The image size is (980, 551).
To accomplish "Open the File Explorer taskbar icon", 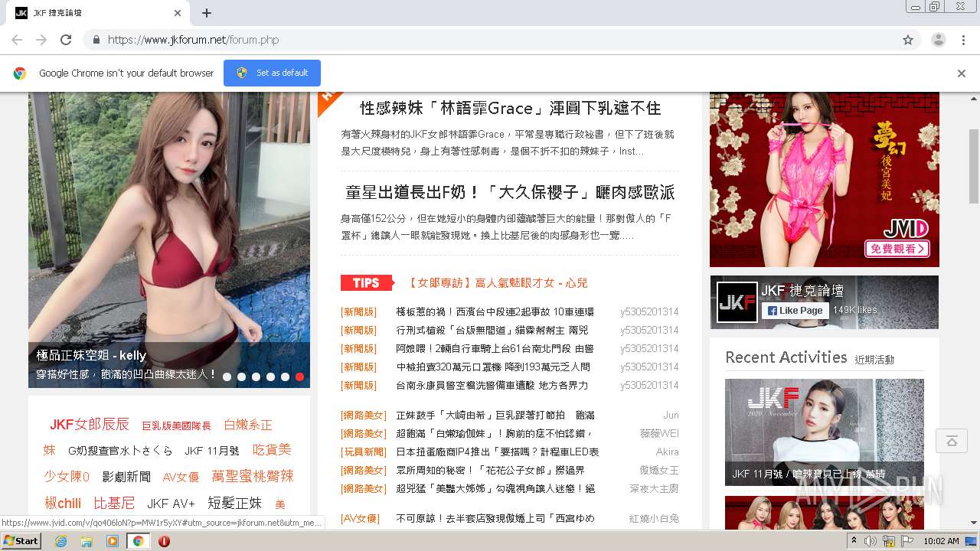I will pos(87,541).
